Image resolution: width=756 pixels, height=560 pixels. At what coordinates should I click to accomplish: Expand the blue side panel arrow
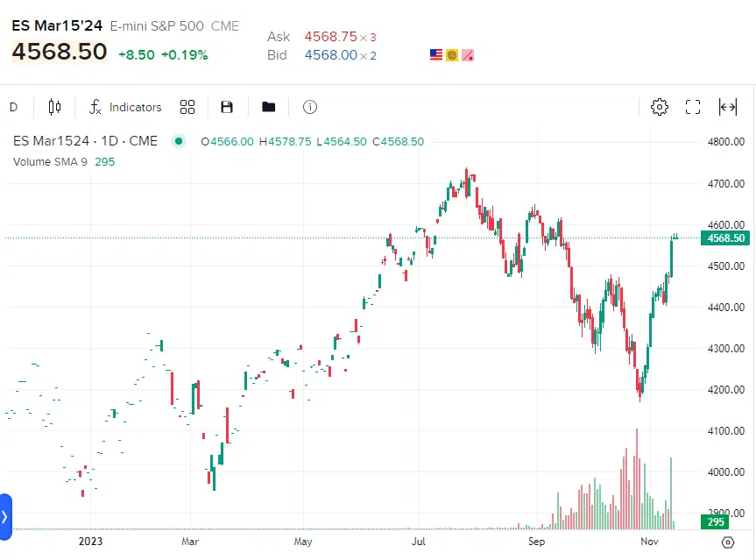tap(4, 516)
